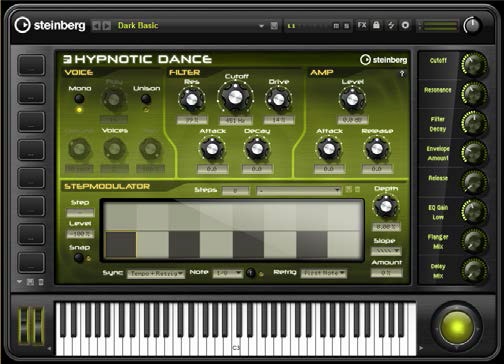The image size is (504, 364).
Task: Click the master volume knob top-right
Action: click(x=471, y=25)
